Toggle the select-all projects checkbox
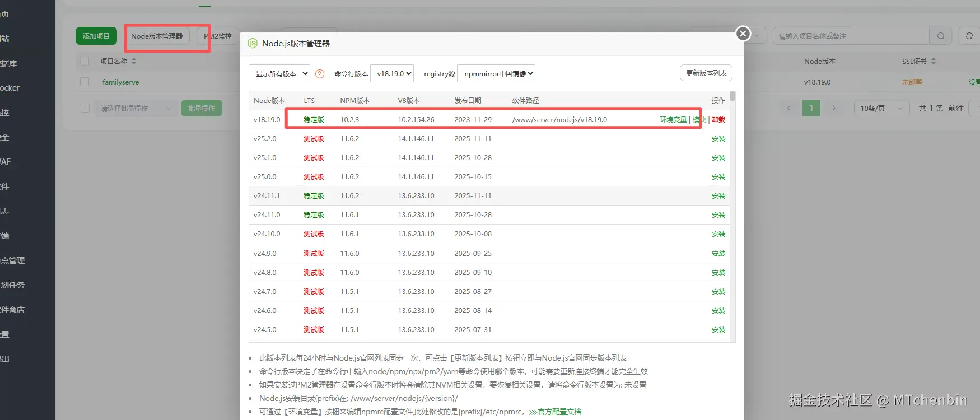This screenshot has width=980, height=420. (x=85, y=61)
